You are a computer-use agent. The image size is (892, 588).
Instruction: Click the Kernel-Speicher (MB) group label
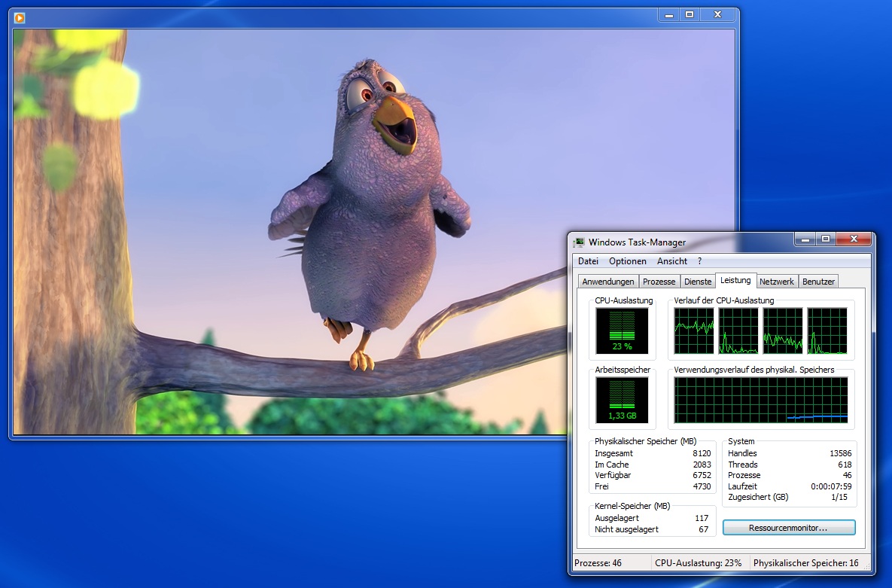pyautogui.click(x=632, y=506)
